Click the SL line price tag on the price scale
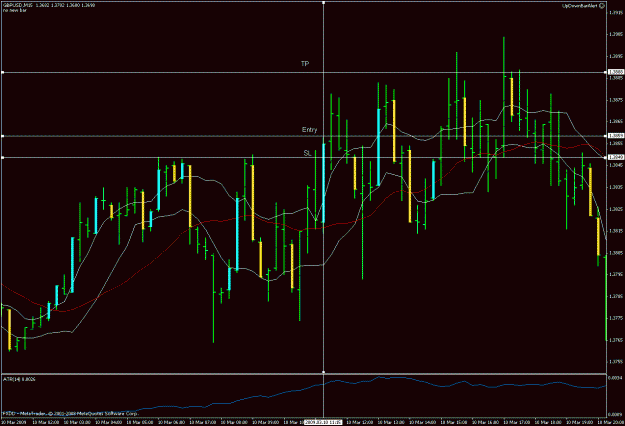 pyautogui.click(x=616, y=157)
